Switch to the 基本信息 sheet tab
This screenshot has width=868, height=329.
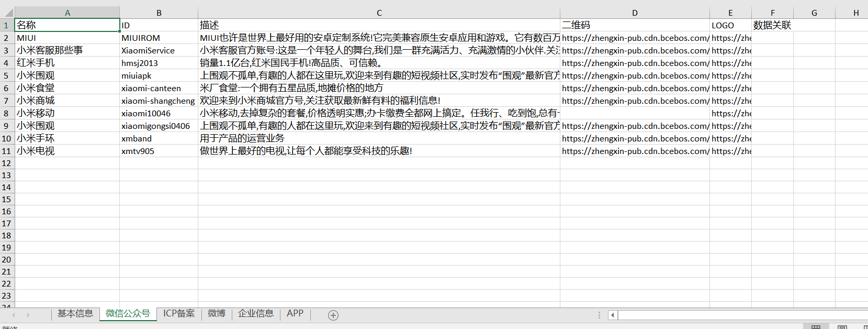pyautogui.click(x=75, y=313)
